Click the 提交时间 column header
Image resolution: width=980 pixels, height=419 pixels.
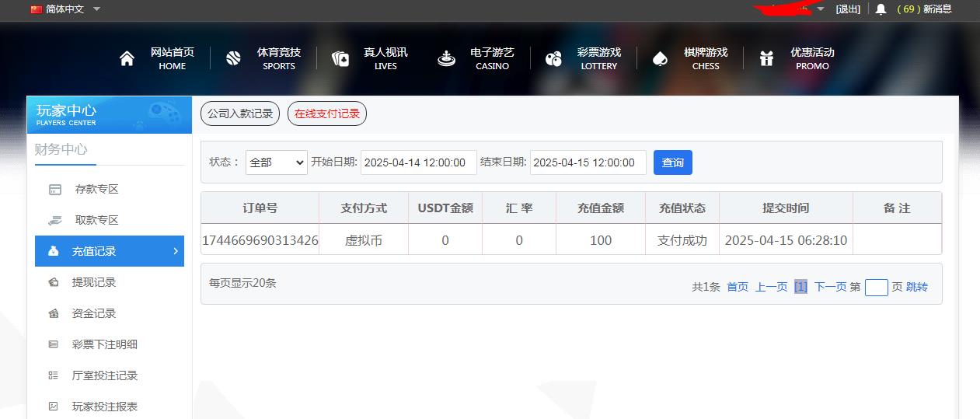click(786, 208)
